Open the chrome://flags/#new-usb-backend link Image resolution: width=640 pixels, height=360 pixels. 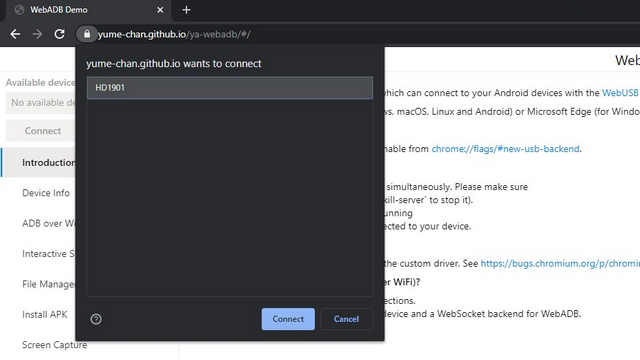pyautogui.click(x=505, y=149)
